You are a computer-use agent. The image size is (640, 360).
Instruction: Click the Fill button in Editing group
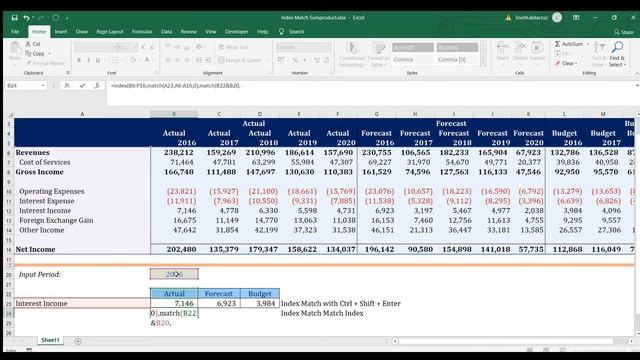[562, 53]
